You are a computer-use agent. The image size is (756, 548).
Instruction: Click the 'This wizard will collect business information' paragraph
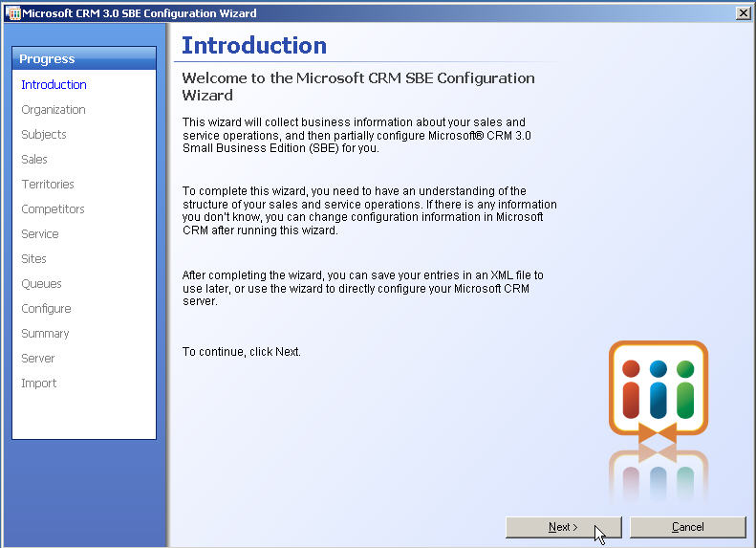(x=356, y=135)
